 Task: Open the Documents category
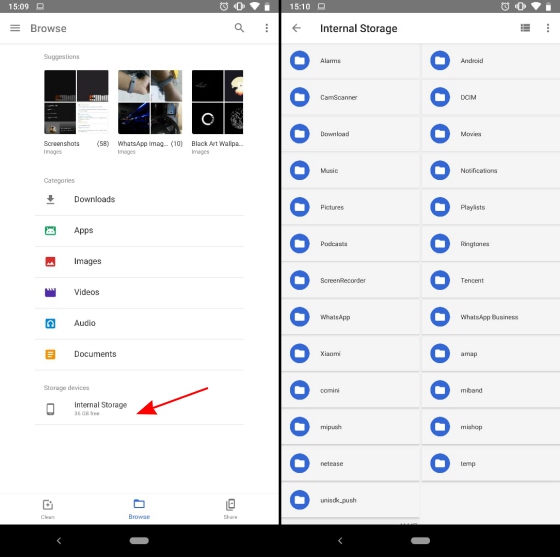click(x=139, y=354)
